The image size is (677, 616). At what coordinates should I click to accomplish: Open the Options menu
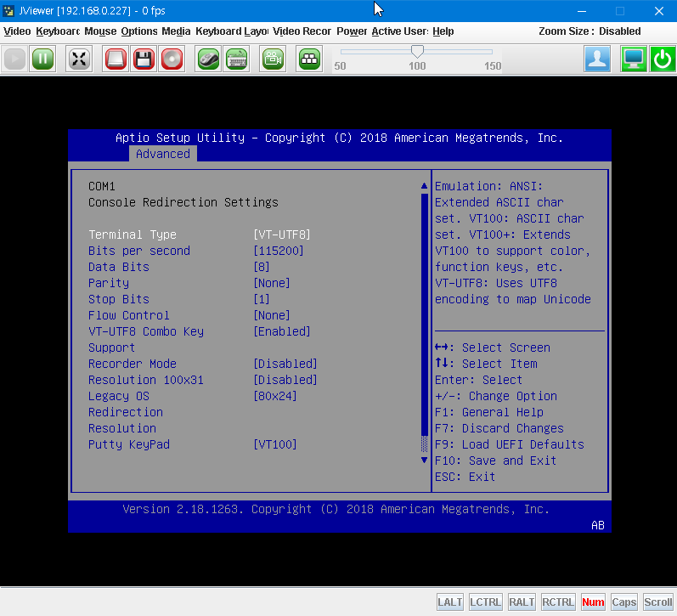click(139, 31)
